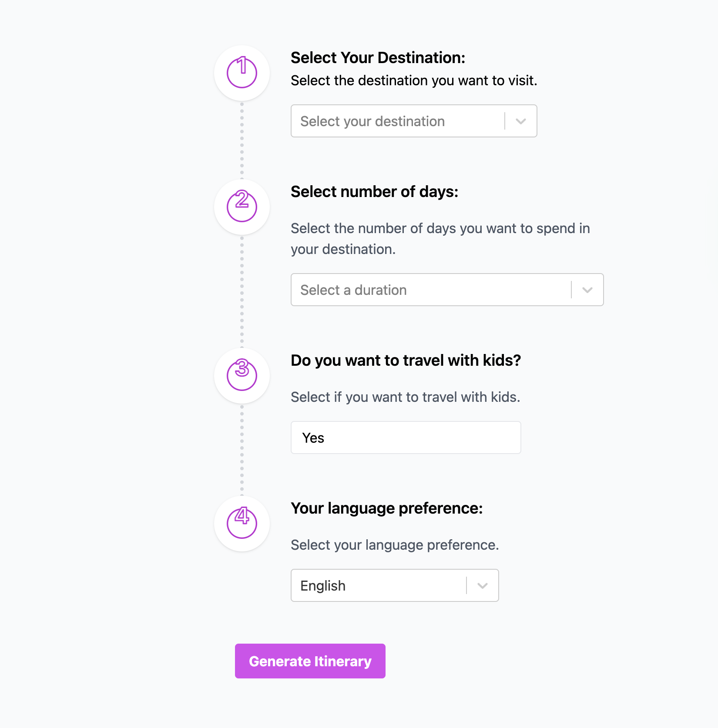
Task: Click 'Select the destination you want to visit' text
Action: tap(414, 80)
